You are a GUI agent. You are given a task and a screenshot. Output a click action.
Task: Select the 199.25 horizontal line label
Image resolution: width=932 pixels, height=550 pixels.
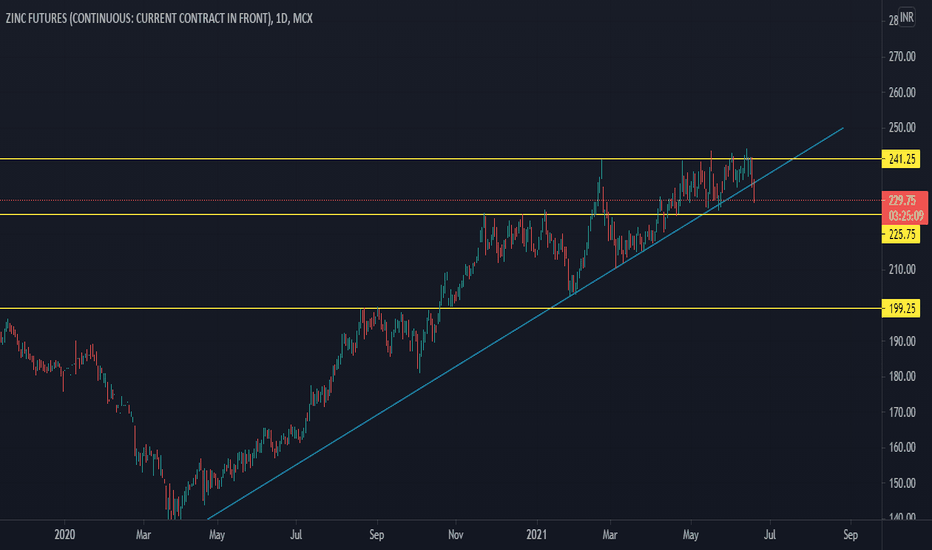tap(901, 308)
